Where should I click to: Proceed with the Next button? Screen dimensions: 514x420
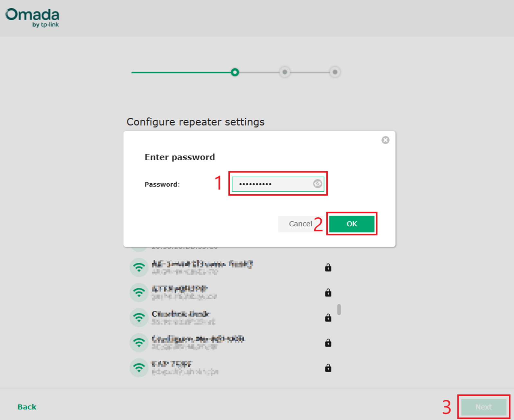(483, 407)
